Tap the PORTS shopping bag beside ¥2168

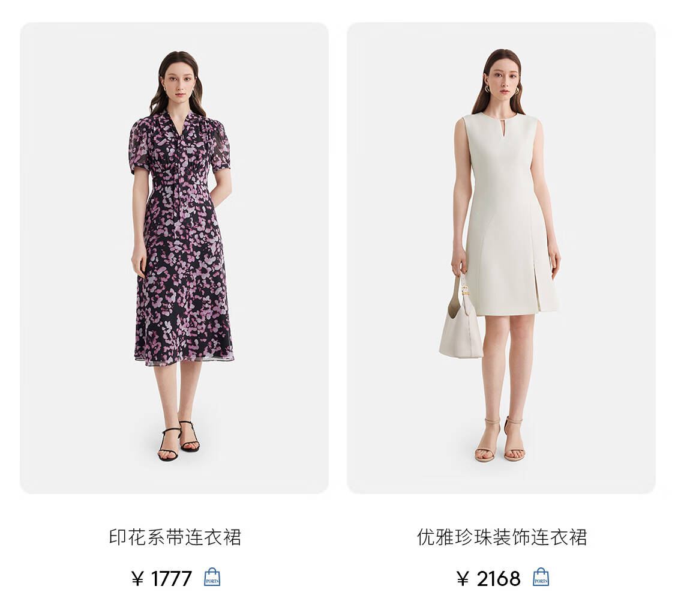click(541, 577)
